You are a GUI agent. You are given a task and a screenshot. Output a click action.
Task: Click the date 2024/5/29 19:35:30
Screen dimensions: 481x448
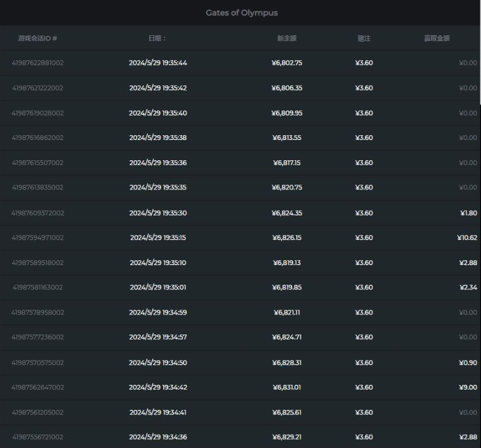[158, 213]
